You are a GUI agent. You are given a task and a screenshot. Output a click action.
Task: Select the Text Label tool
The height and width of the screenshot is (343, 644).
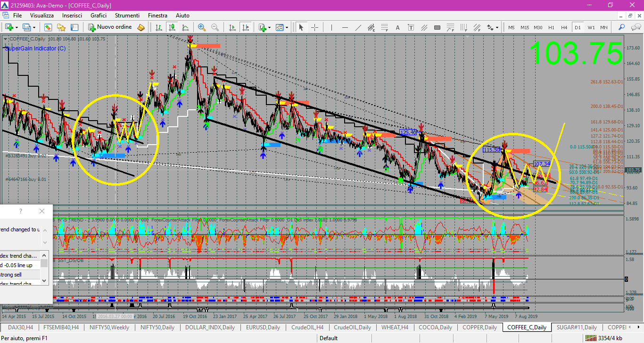[x=411, y=27]
